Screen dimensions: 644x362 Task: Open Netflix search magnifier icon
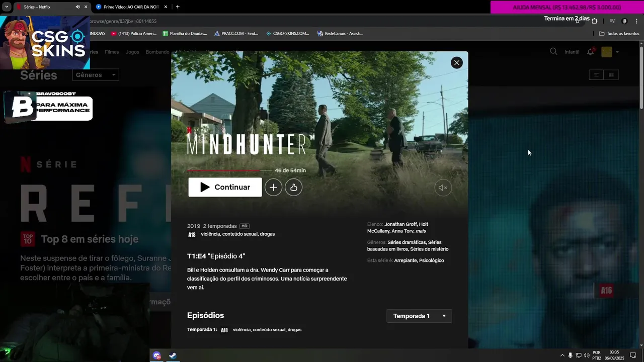tap(553, 51)
